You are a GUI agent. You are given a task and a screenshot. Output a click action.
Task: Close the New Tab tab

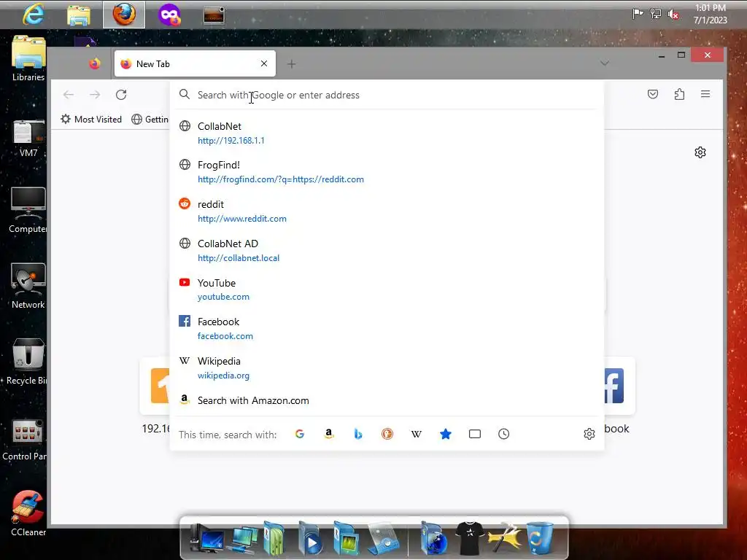(264, 63)
